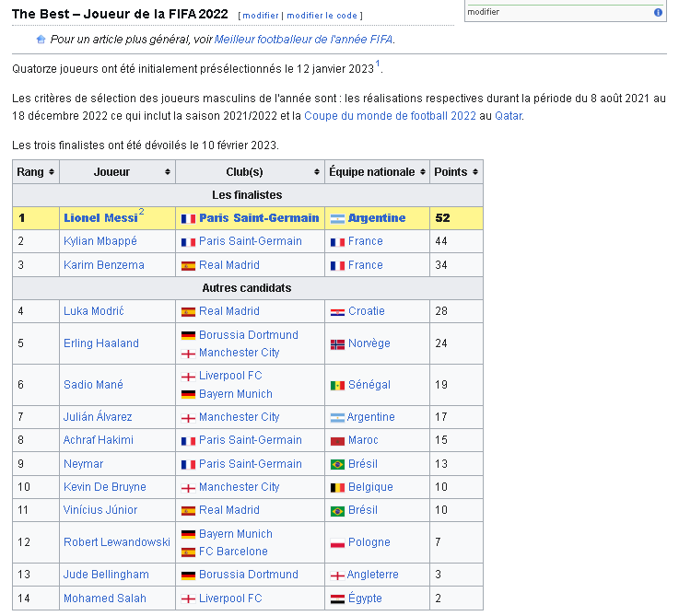Sort the table by Joueur column
This screenshot has height=616, width=679.
click(168, 172)
